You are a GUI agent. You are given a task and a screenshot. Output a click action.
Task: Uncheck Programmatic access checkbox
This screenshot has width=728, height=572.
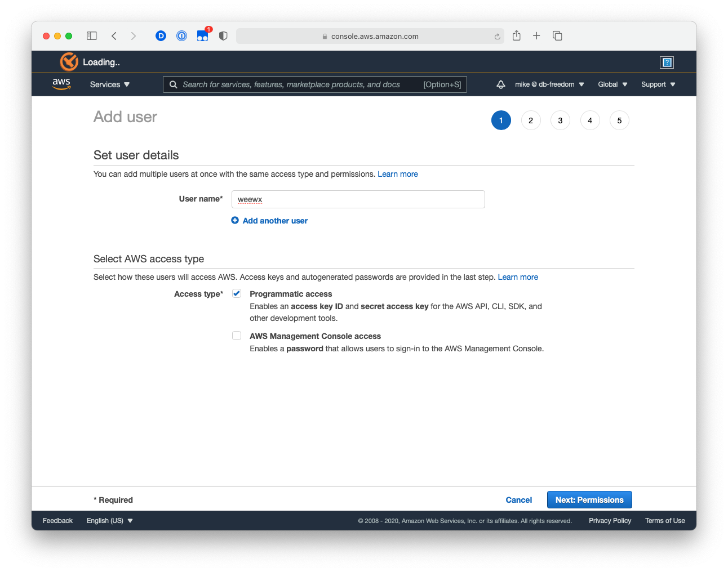coord(237,293)
